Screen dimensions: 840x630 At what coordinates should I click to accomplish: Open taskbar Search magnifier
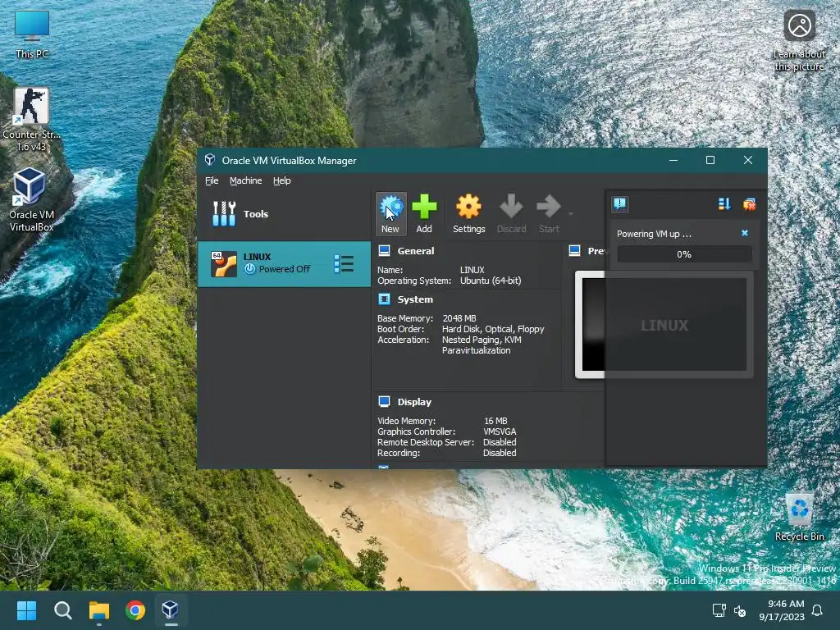point(62,610)
